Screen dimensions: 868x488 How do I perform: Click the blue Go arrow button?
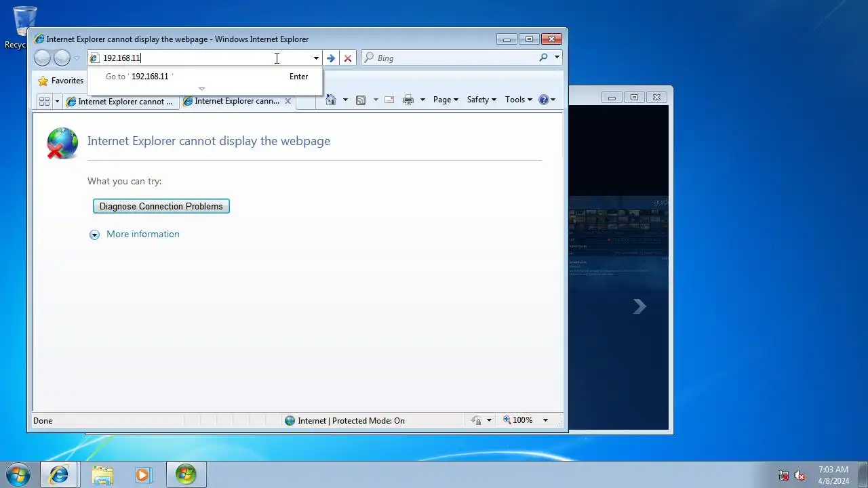tap(331, 58)
